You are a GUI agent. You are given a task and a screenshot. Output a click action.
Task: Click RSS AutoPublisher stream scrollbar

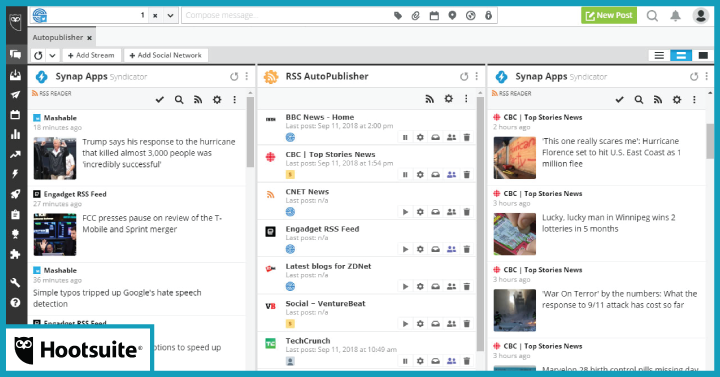tap(480, 224)
